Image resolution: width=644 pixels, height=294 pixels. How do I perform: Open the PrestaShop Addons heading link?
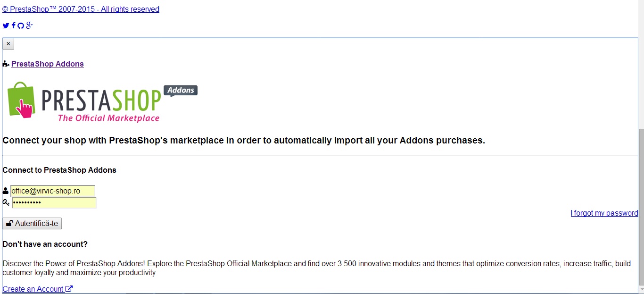(47, 64)
